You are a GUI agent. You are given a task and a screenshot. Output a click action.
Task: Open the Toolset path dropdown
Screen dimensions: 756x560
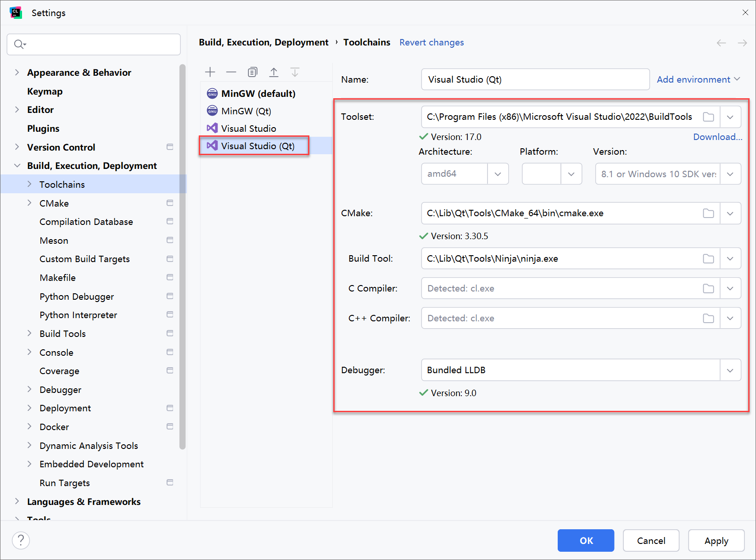tap(730, 117)
